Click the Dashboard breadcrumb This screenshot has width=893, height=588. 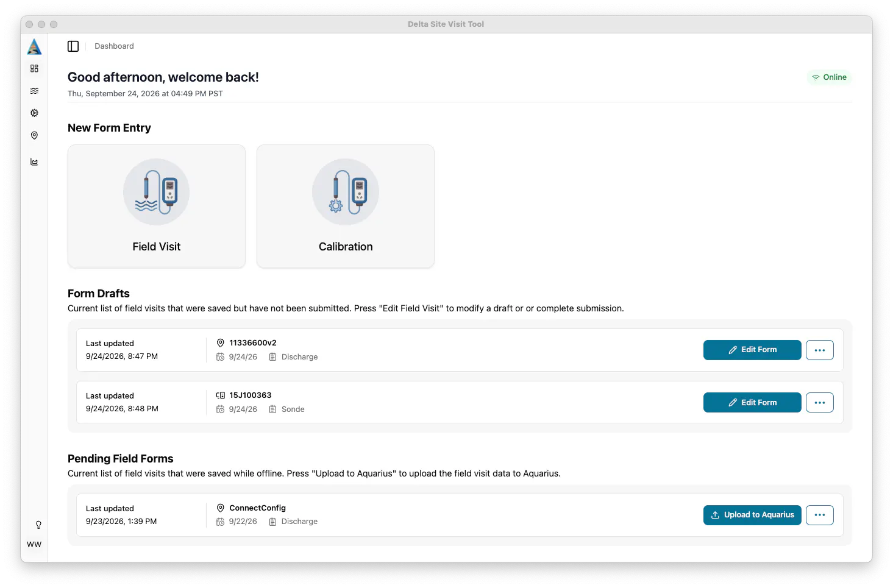click(114, 46)
